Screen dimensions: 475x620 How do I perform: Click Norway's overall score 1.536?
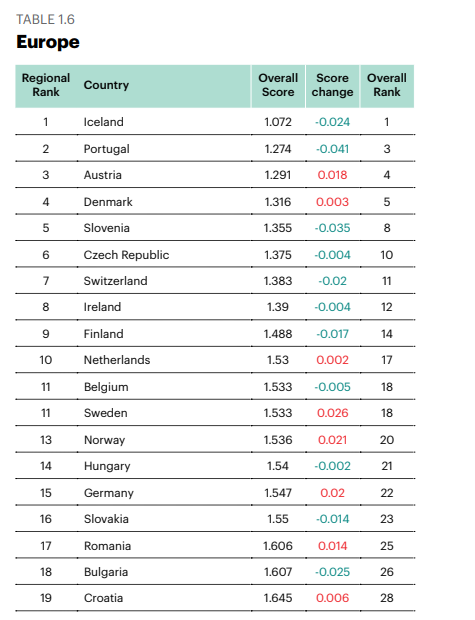(278, 440)
